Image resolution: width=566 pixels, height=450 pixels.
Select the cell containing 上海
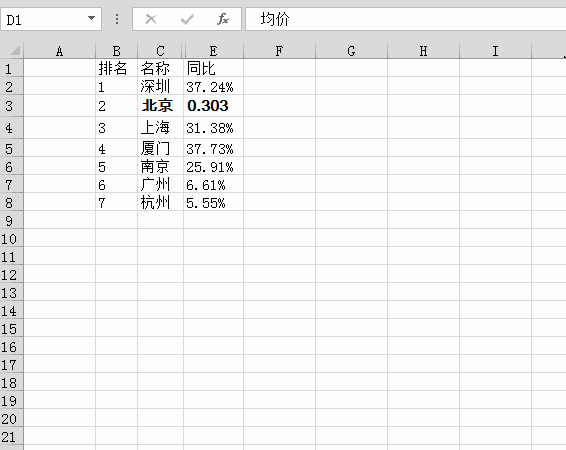[x=161, y=127]
